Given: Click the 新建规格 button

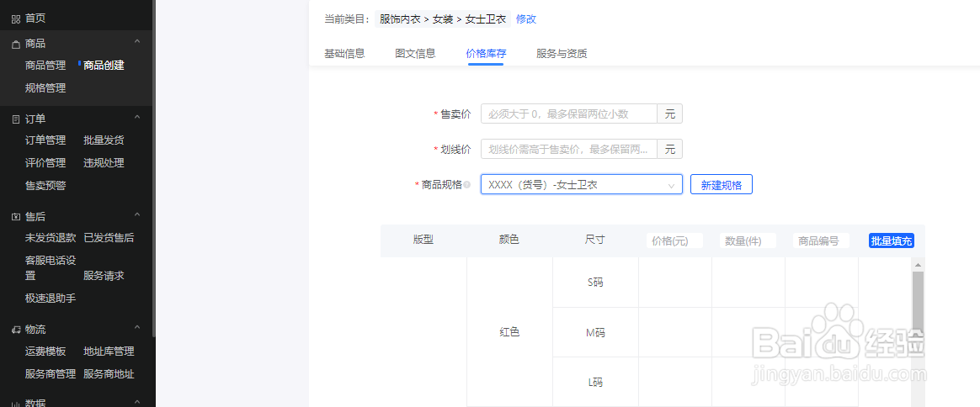Looking at the screenshot, I should 722,185.
